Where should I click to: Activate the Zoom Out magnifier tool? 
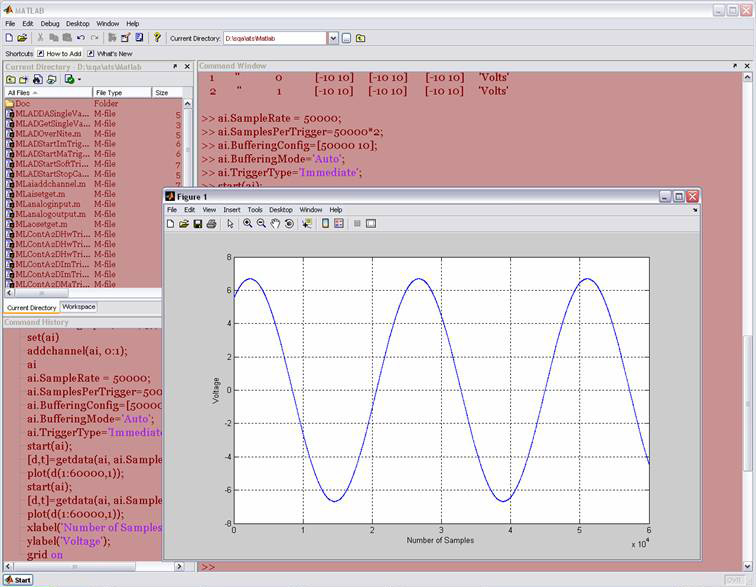[x=261, y=223]
